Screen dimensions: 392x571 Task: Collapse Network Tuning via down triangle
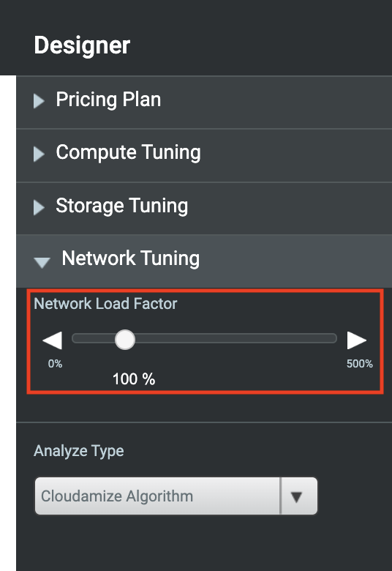[42, 262]
